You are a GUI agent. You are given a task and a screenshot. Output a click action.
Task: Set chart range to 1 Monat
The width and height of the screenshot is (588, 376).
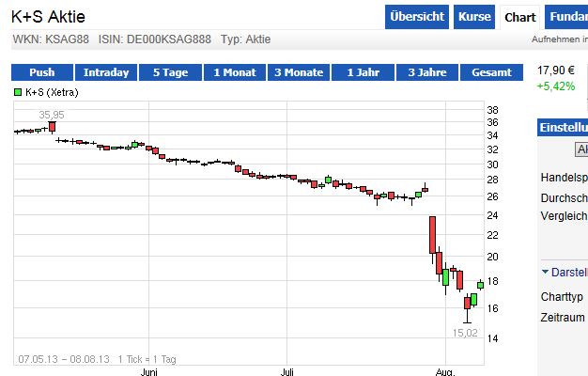[235, 72]
